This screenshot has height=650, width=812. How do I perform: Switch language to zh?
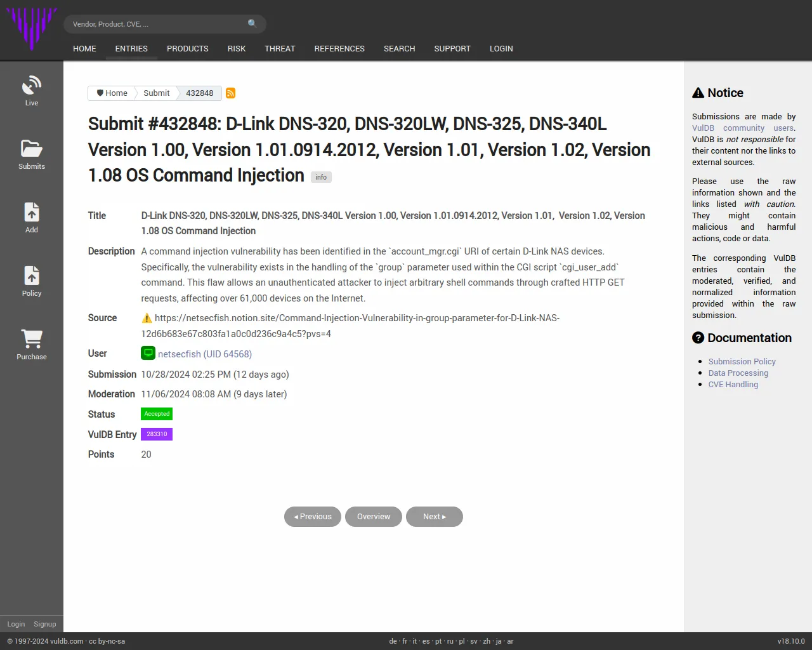coord(487,641)
